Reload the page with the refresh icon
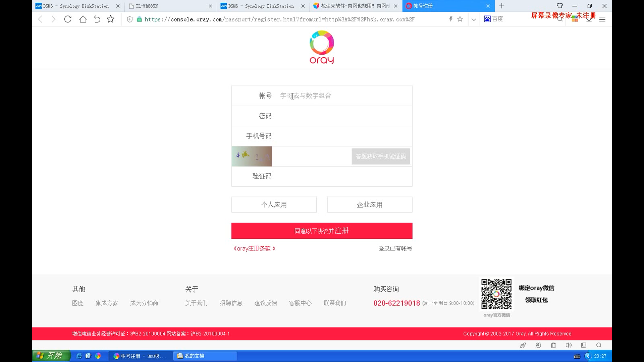The height and width of the screenshot is (362, 644). coord(68,19)
